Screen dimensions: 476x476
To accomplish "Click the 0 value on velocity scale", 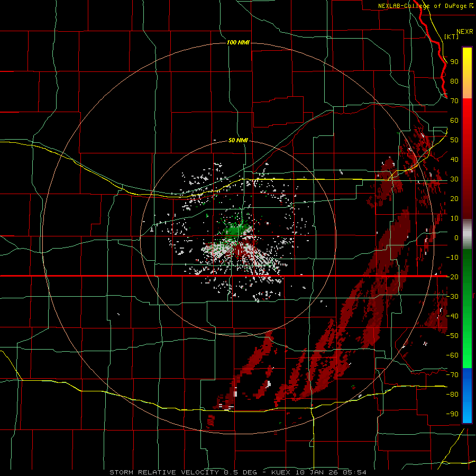I will (456, 237).
